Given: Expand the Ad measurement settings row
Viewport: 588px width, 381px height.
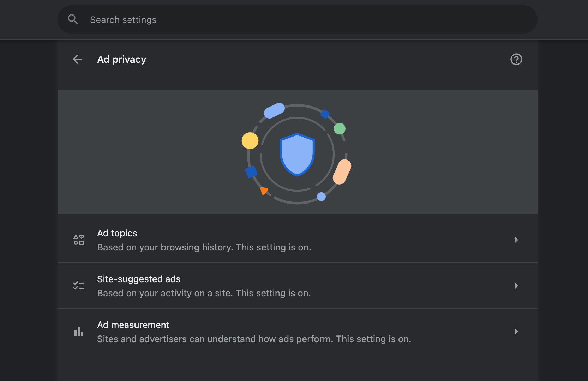Looking at the screenshot, I should 516,332.
